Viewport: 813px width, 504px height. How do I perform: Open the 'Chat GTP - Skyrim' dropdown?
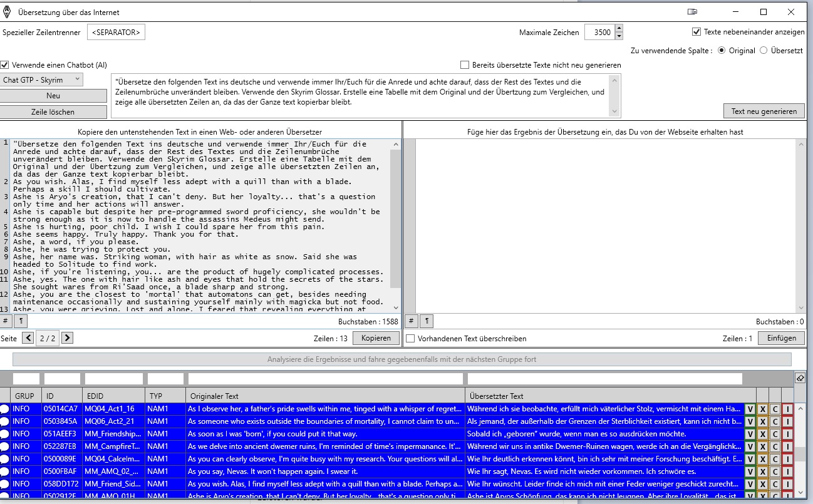click(41, 80)
